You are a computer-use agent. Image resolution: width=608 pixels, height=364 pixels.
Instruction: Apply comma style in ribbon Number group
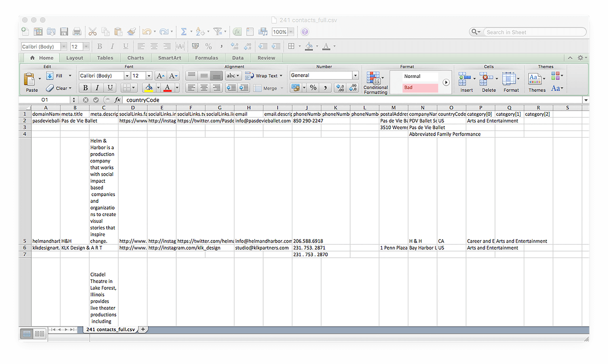(x=325, y=88)
